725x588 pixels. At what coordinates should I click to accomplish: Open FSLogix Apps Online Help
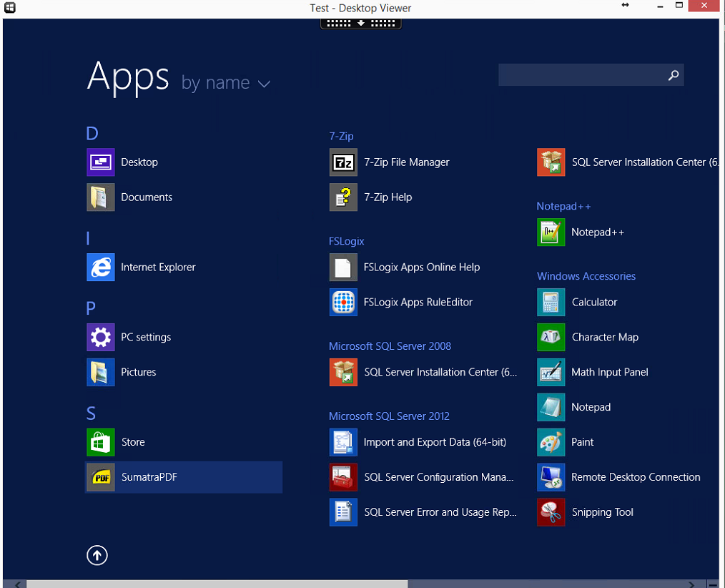click(343, 268)
